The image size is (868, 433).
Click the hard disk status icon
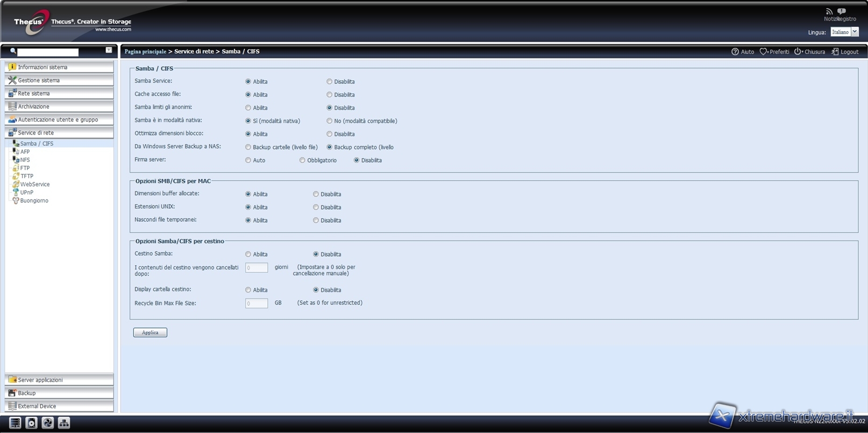click(x=32, y=423)
